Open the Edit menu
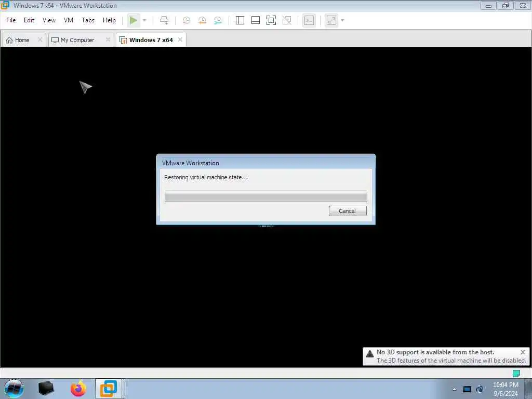 tap(29, 20)
